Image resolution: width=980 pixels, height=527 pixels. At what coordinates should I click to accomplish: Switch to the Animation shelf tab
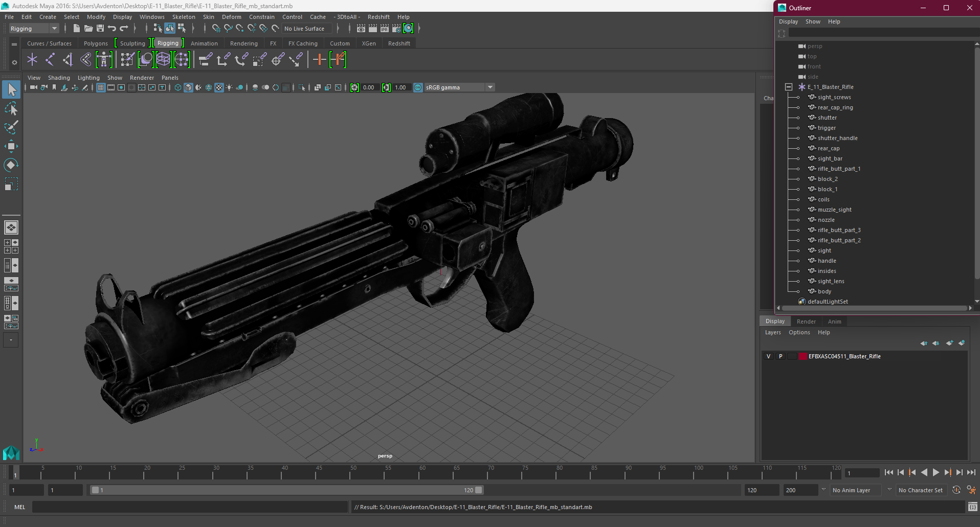click(x=204, y=43)
